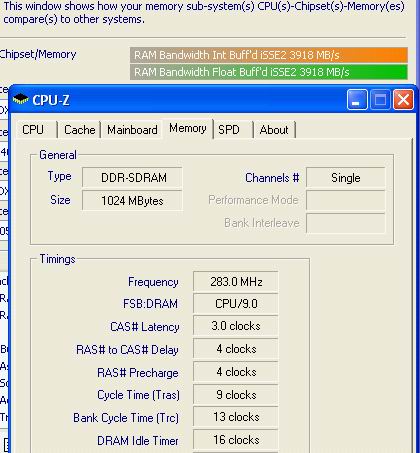This screenshot has height=453, width=420.
Task: Click the empty Performance Mode field
Action: click(x=346, y=200)
